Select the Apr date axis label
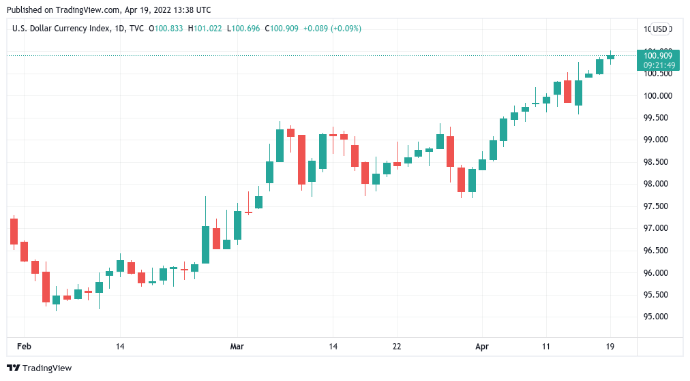The image size is (690, 381). coord(482,346)
